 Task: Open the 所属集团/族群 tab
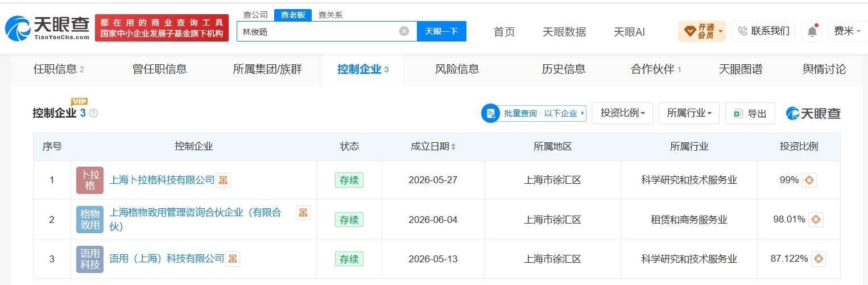point(267,69)
